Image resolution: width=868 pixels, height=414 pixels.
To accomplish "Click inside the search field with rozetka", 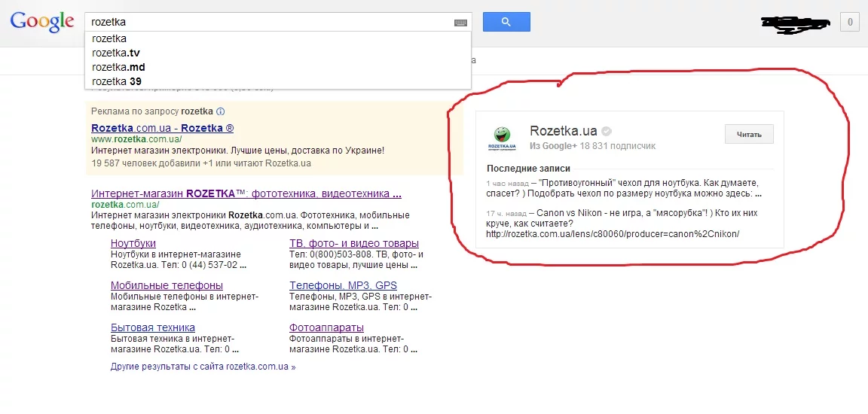I will (268, 23).
